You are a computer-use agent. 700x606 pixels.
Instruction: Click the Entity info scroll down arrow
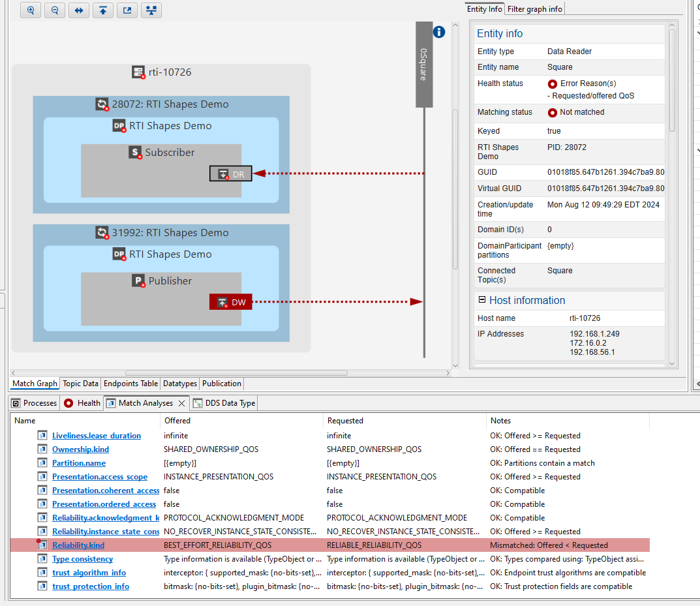(x=672, y=364)
